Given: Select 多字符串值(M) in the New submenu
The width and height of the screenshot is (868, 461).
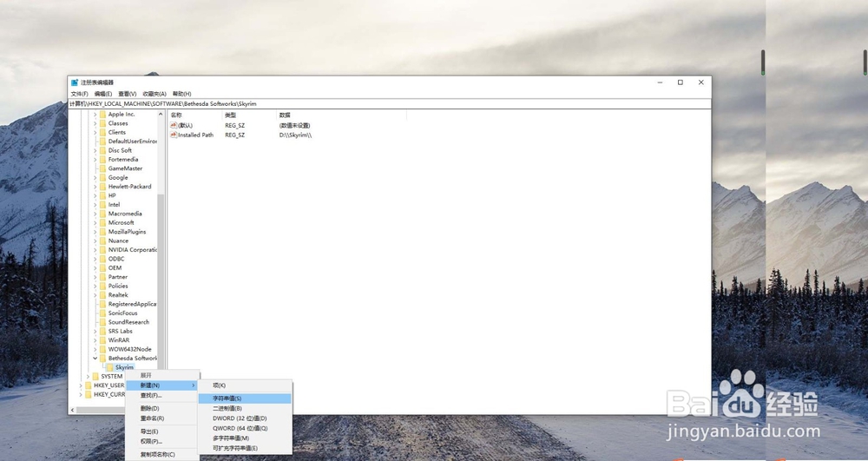Looking at the screenshot, I should point(245,438).
